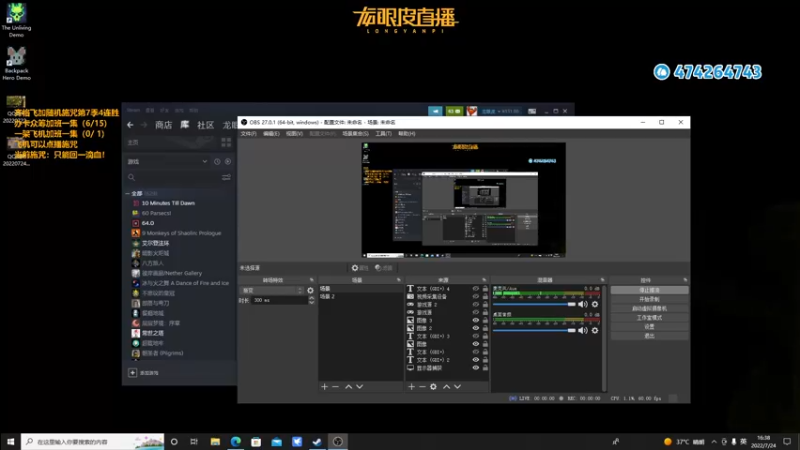Image resolution: width=800 pixels, height=450 pixels.
Task: Click 添加游戏 in Steam library
Action: [x=143, y=373]
